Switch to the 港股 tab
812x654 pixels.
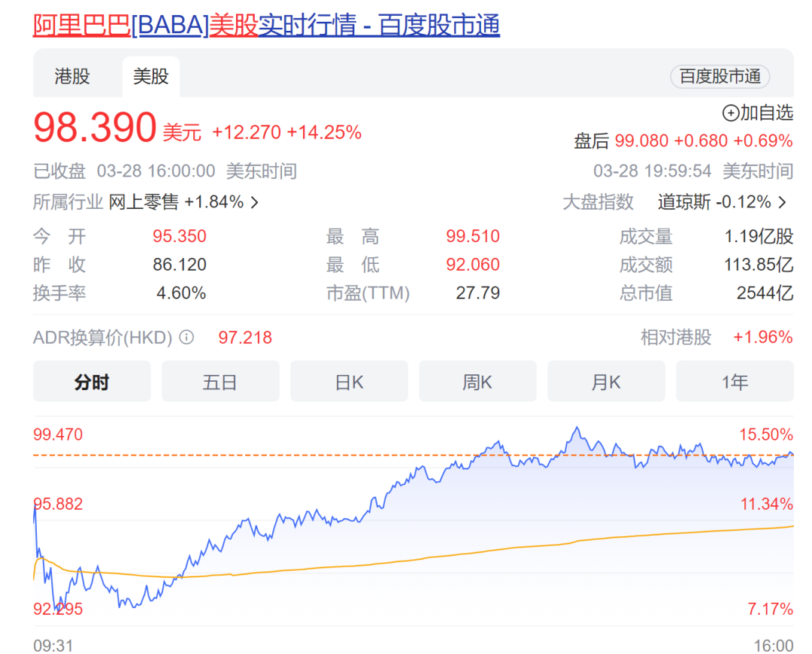click(72, 76)
